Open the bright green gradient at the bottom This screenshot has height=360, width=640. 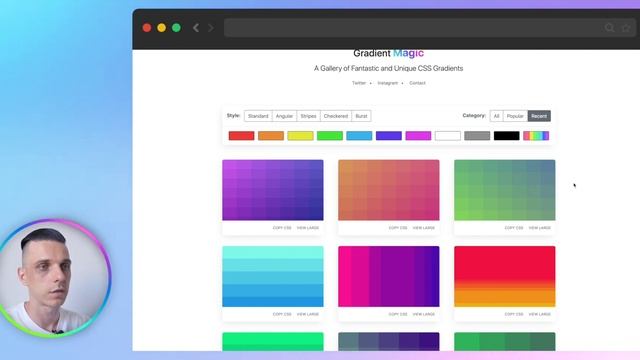coord(273,342)
